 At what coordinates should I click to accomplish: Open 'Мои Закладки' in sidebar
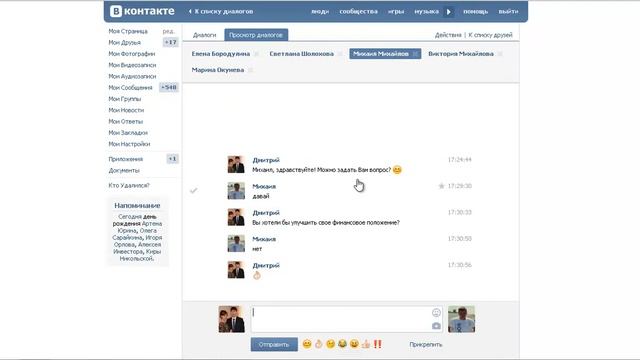coord(128,133)
